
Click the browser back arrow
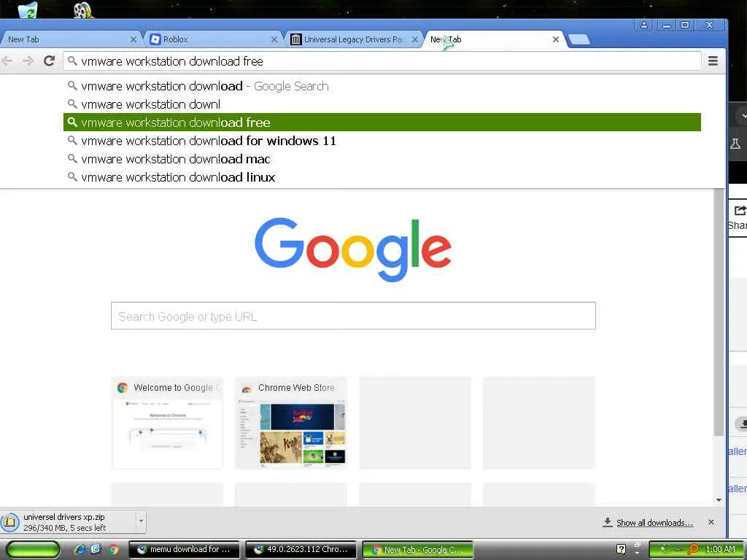click(x=7, y=61)
